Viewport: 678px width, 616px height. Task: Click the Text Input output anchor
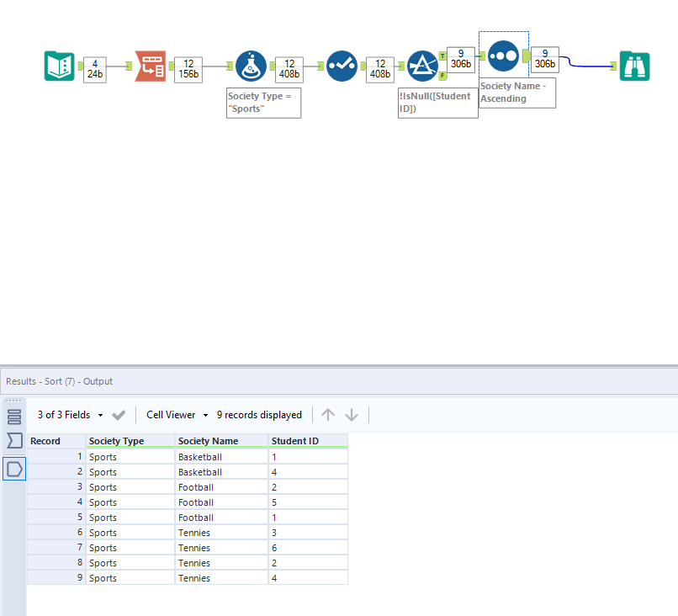80,66
